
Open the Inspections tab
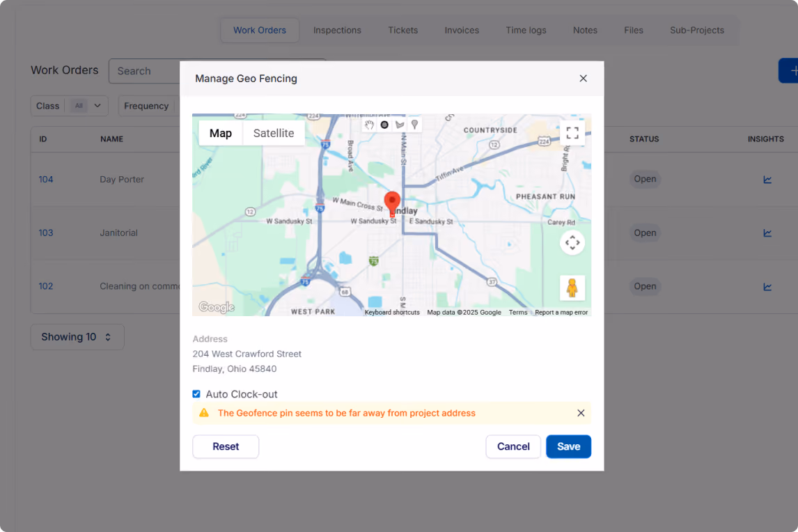(337, 30)
